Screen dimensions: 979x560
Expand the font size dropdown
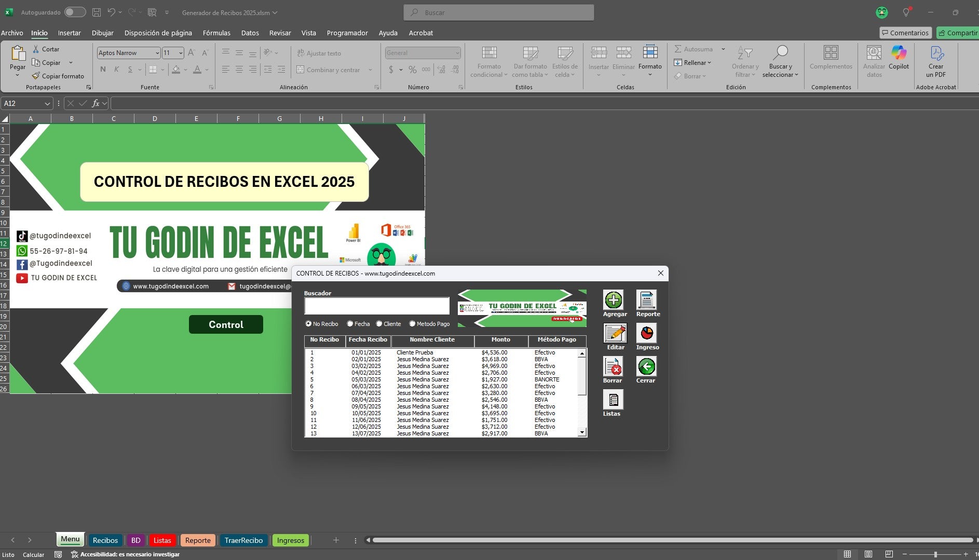click(x=181, y=53)
